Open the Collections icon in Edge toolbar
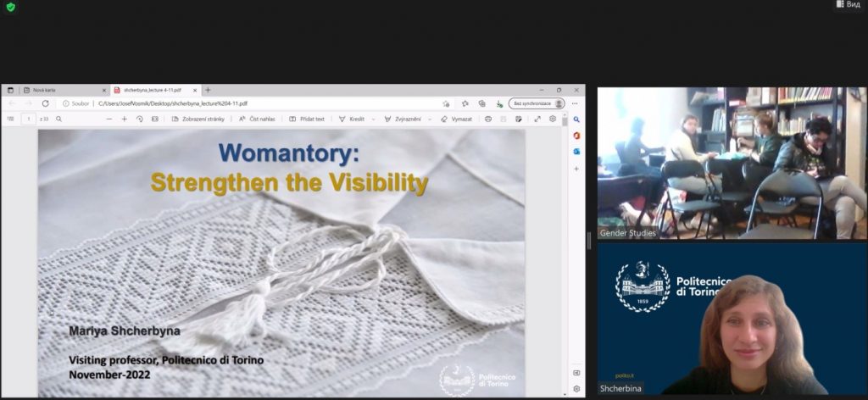Image resolution: width=868 pixels, height=400 pixels. point(481,103)
